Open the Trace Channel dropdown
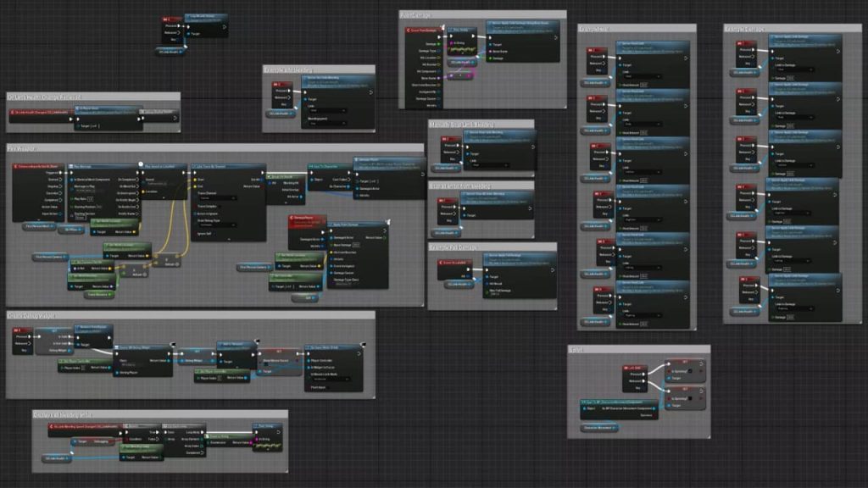Screen dimensions: 868x488 coord(218,198)
